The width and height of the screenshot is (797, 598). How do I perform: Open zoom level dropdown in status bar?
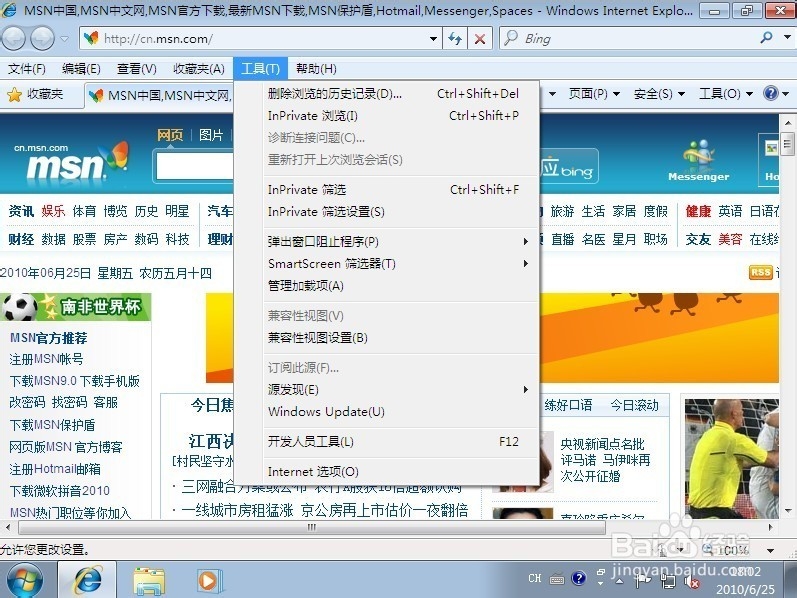pos(771,550)
